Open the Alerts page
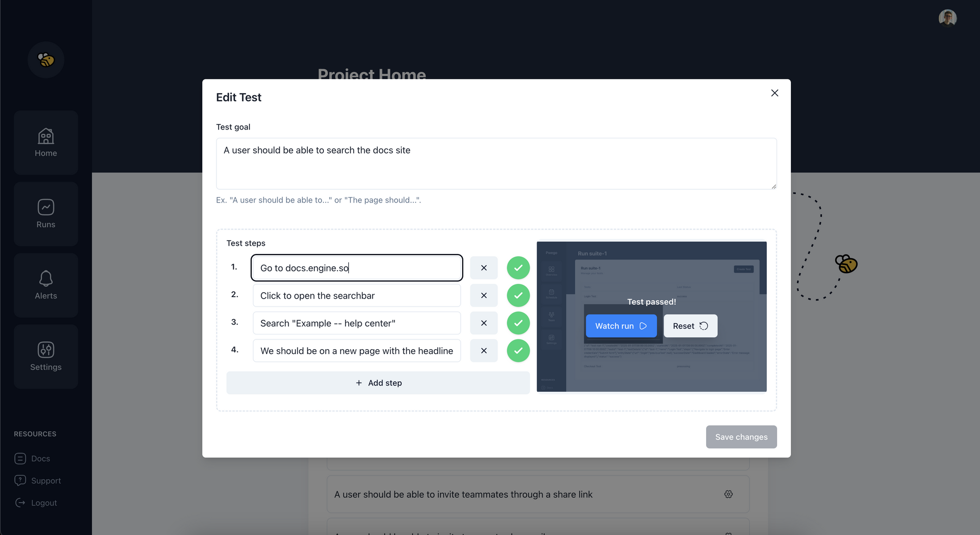Viewport: 980px width, 535px height. [x=46, y=285]
